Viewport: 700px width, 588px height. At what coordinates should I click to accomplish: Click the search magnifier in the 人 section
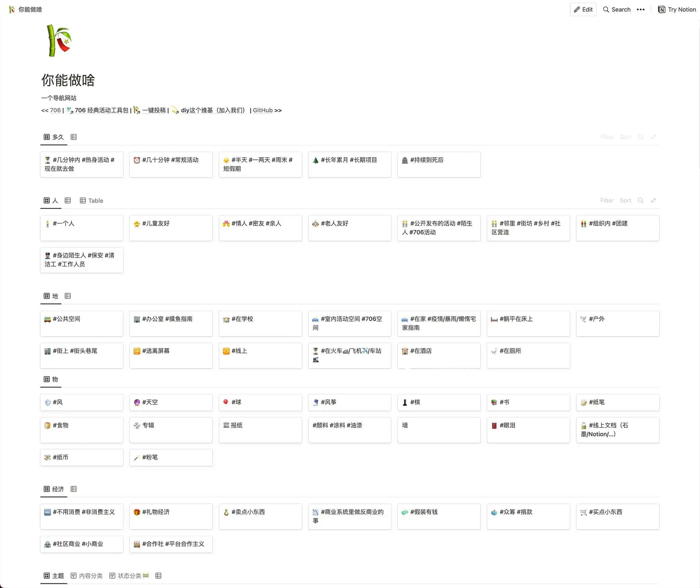pyautogui.click(x=641, y=201)
